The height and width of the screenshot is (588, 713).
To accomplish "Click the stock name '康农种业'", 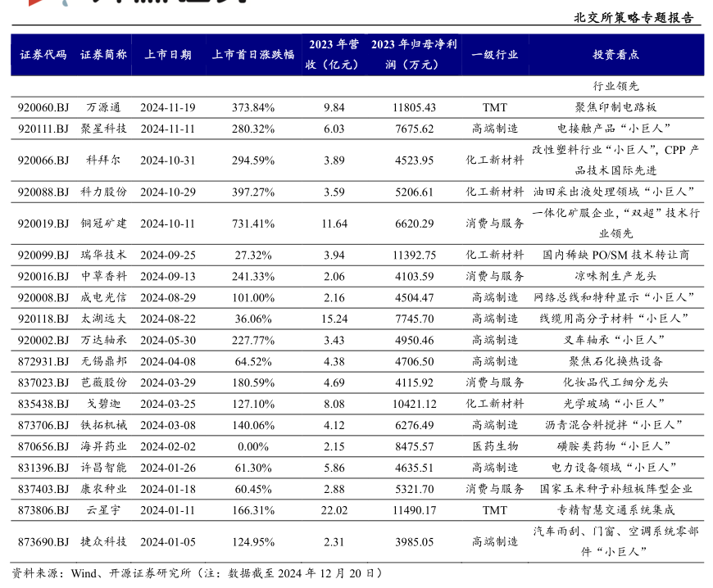I will coord(104,490).
